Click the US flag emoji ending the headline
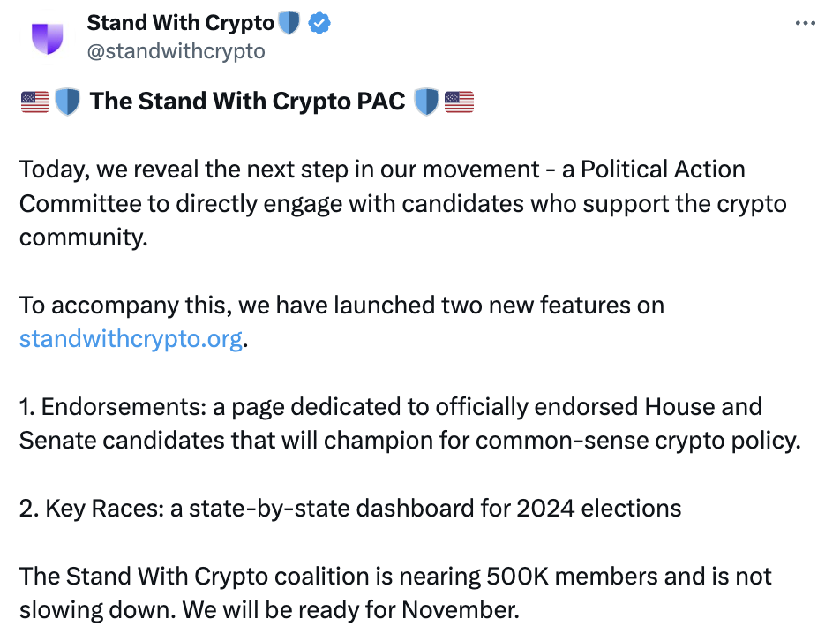 click(459, 102)
